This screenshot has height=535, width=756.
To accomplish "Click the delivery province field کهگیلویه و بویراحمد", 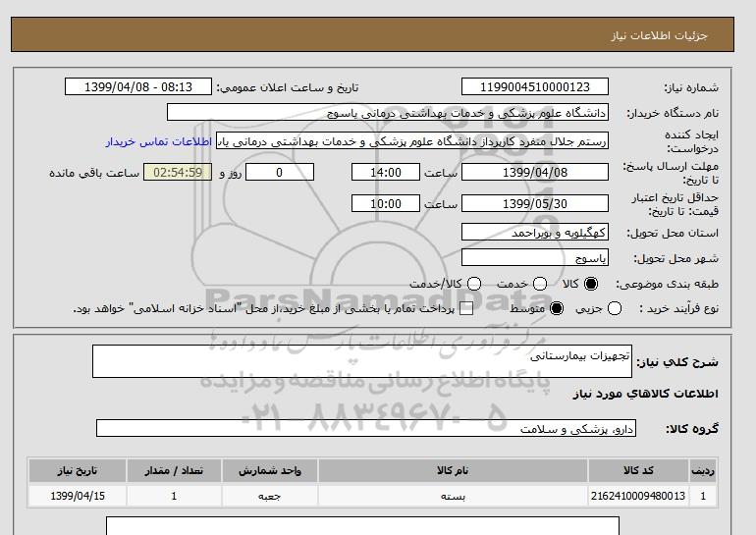I will [x=535, y=233].
